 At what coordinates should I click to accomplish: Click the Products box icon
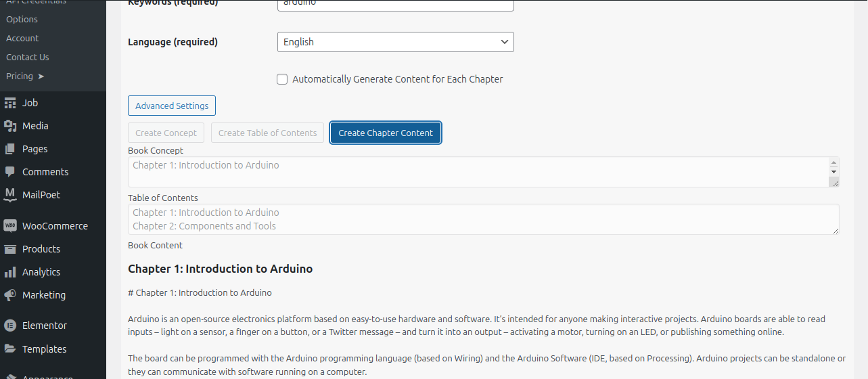(10, 249)
